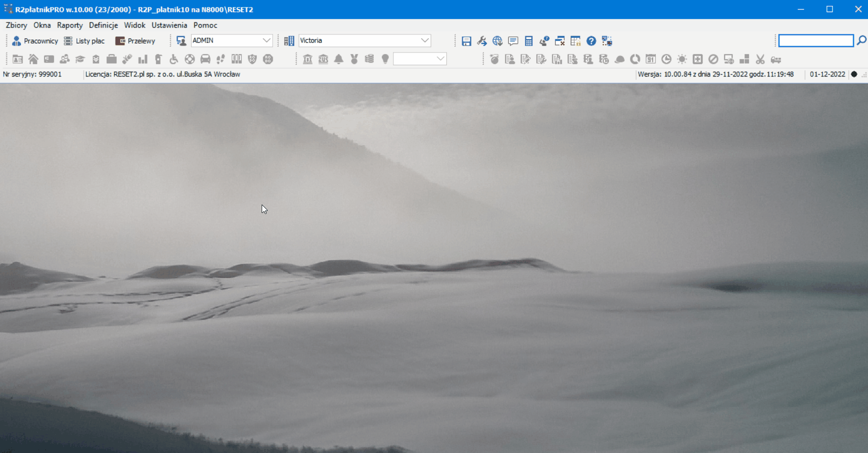Open the Raporty menu

tap(70, 25)
